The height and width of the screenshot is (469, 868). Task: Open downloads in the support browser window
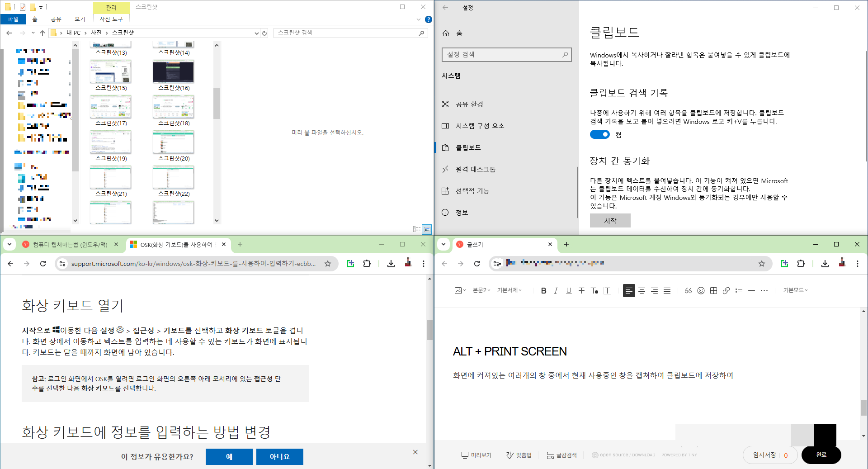[391, 264]
